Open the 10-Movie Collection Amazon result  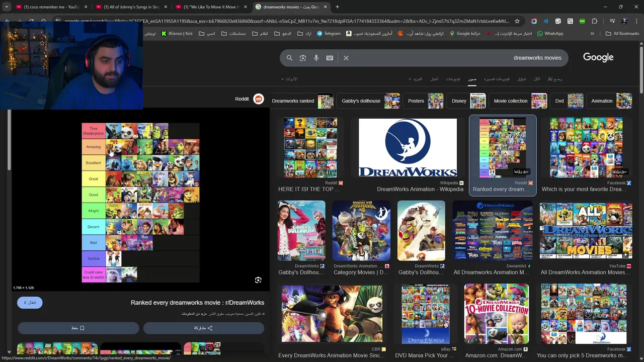(x=496, y=314)
